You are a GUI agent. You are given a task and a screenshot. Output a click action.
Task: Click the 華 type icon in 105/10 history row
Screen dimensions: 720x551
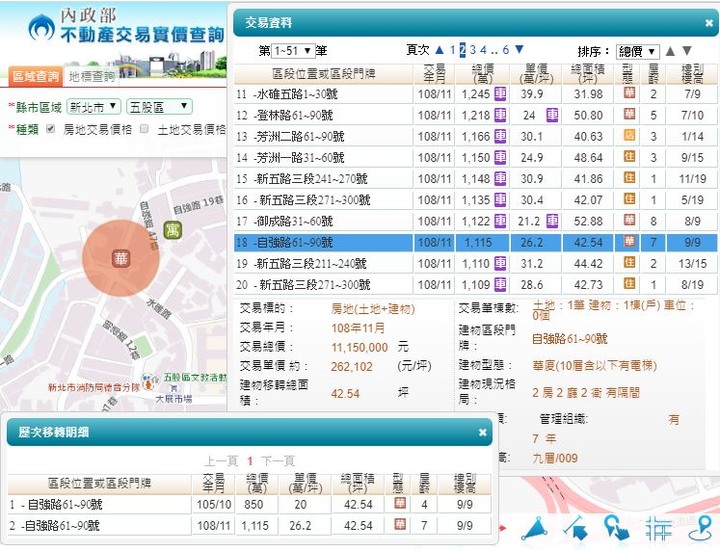(x=400, y=503)
